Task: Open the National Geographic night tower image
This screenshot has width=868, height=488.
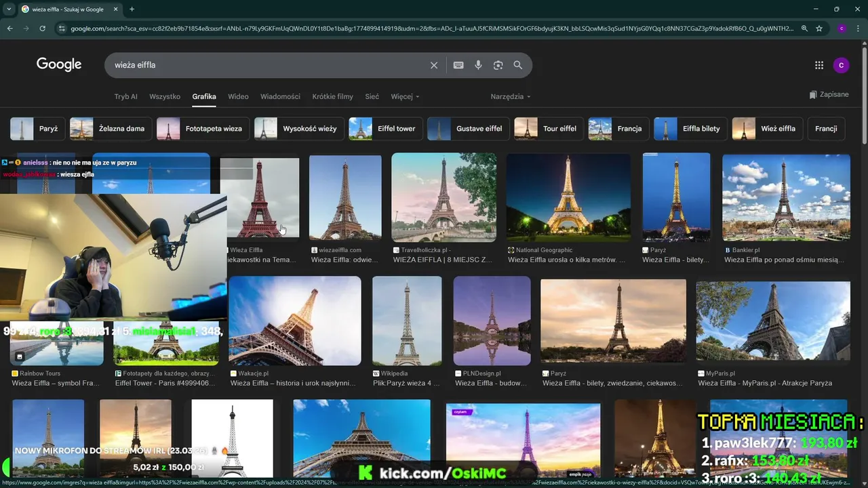Action: click(x=568, y=197)
